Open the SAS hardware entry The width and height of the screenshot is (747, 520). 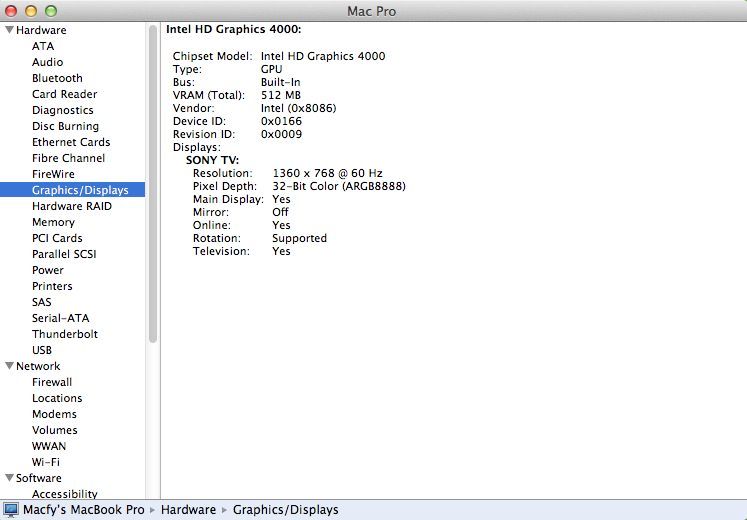pos(41,302)
